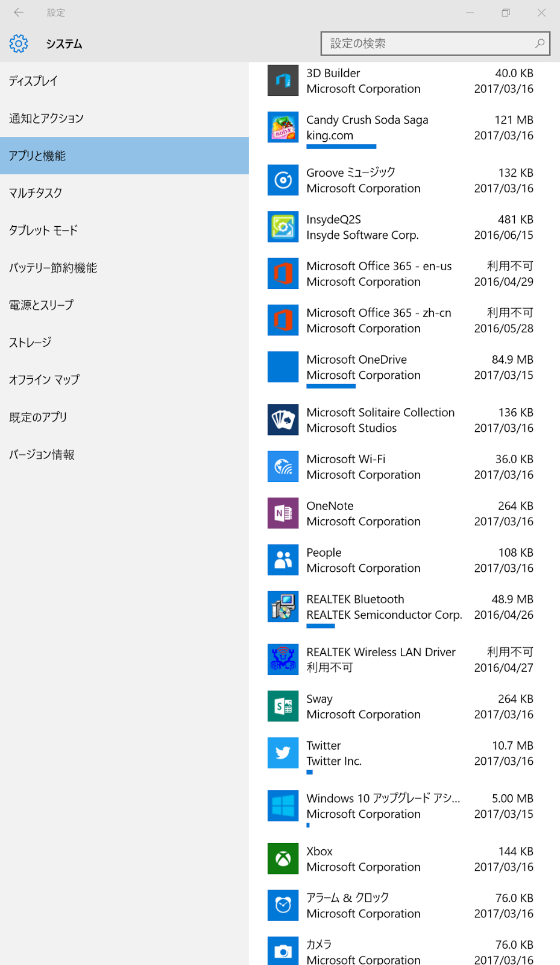Click the REALTEK Wireless LAN Driver crab icon

pos(283,659)
